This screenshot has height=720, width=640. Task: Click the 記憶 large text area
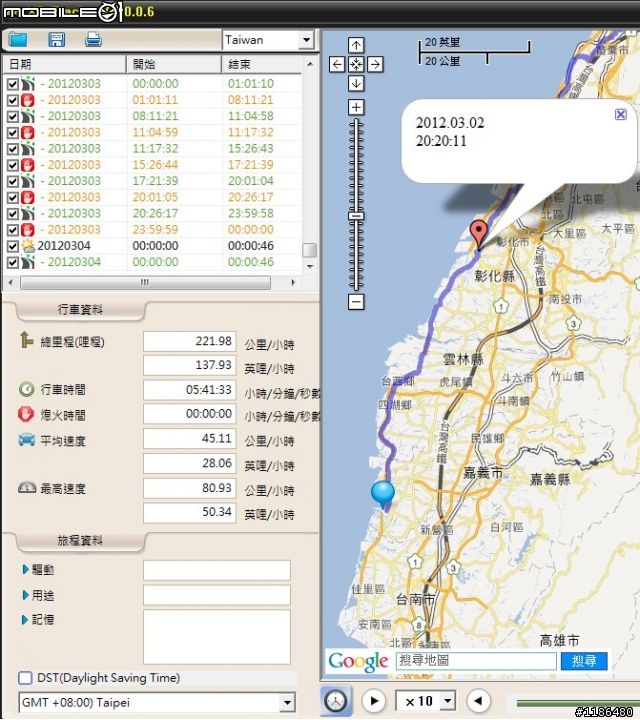tap(217, 637)
